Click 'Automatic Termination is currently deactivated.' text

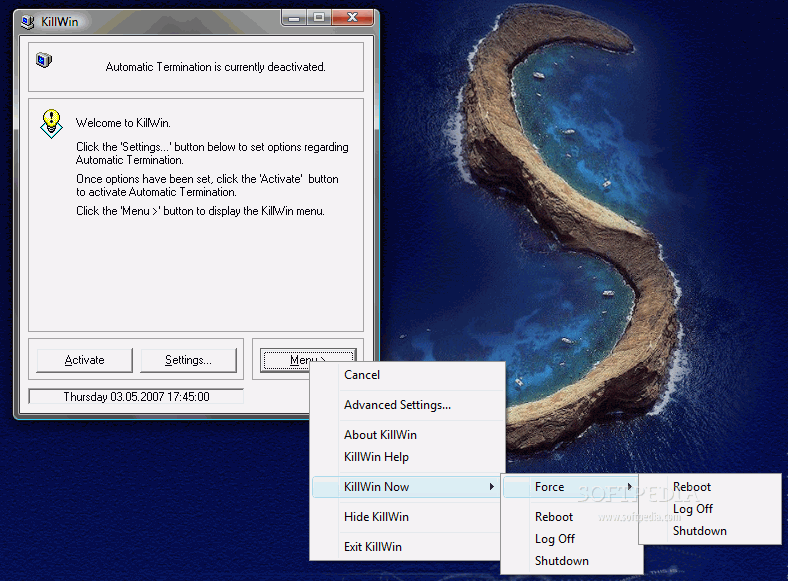(216, 67)
